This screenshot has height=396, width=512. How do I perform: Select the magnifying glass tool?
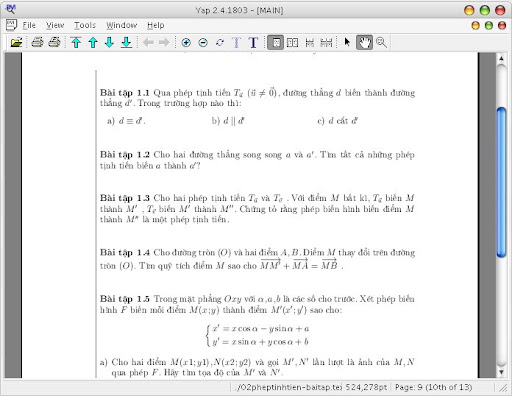[381, 43]
